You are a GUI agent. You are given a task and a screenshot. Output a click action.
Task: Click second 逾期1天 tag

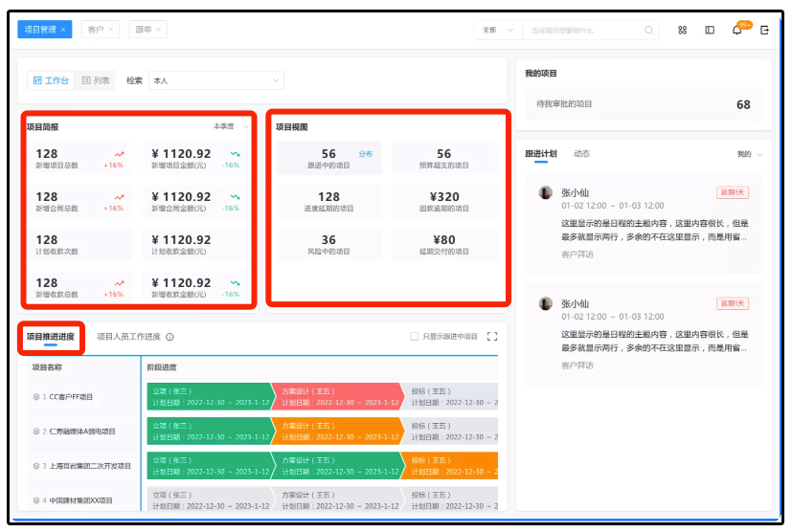click(x=733, y=303)
